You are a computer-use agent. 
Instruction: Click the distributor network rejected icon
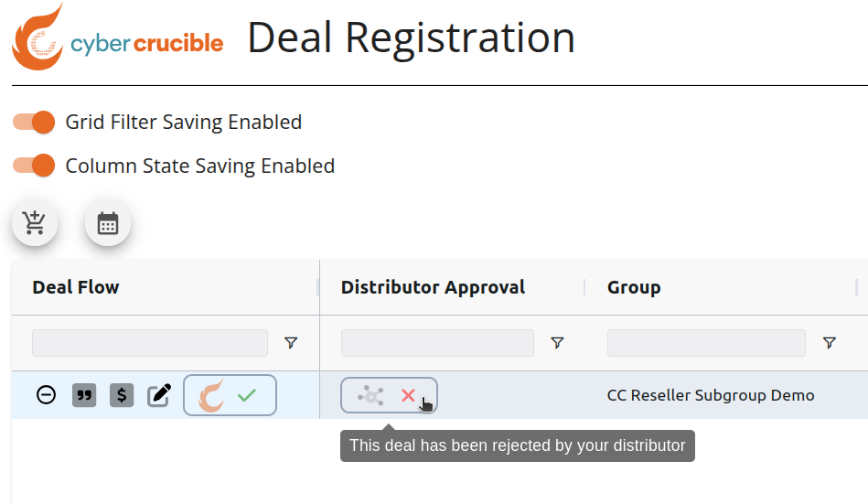click(370, 395)
